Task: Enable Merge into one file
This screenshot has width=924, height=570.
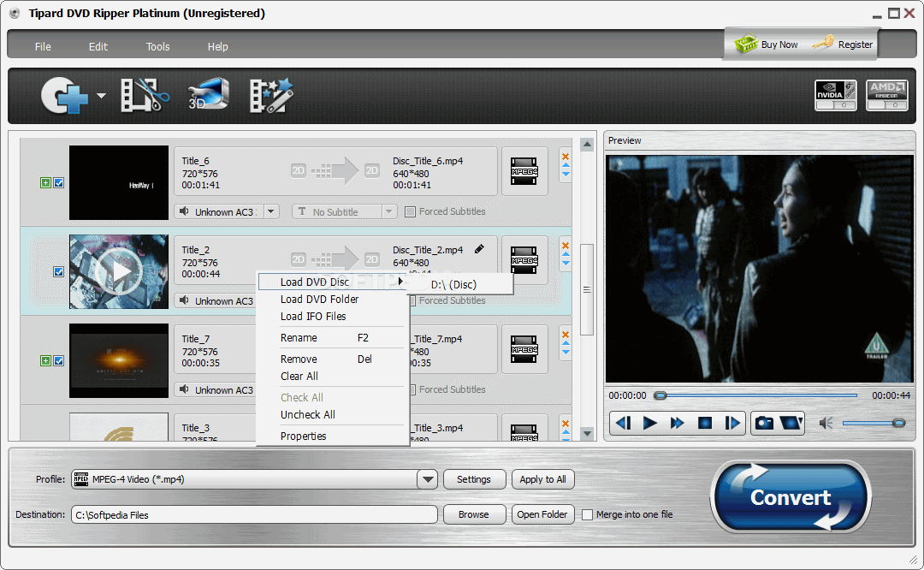Action: point(587,514)
